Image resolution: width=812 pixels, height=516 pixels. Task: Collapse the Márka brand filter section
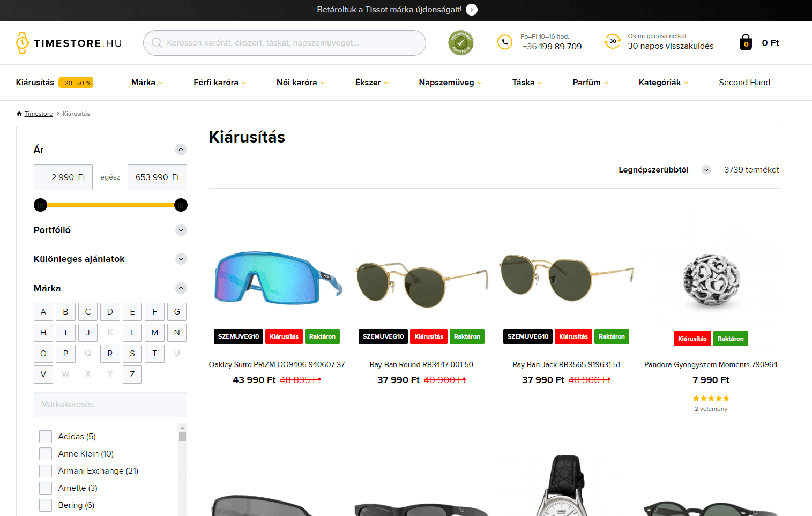181,288
